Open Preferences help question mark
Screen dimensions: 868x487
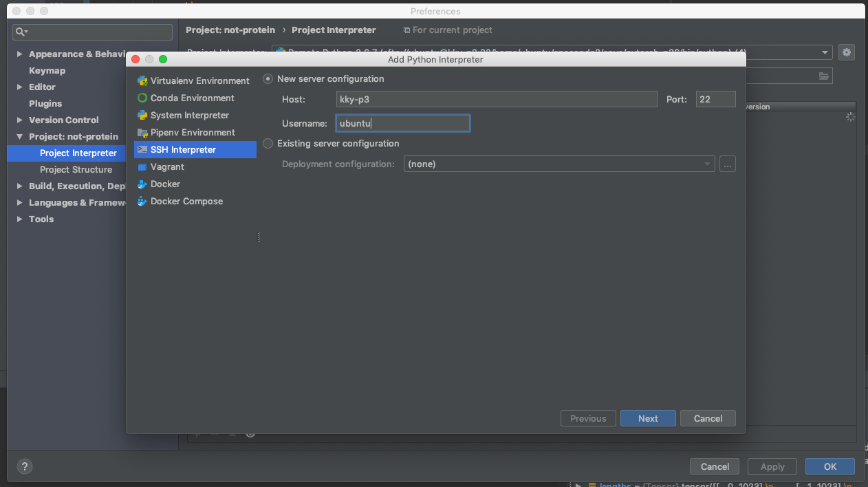24,466
